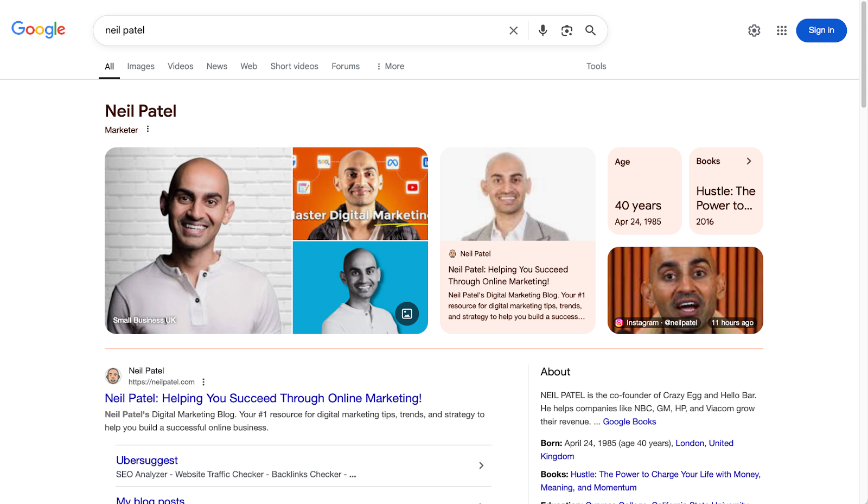Clear the search query with X icon

tap(513, 30)
